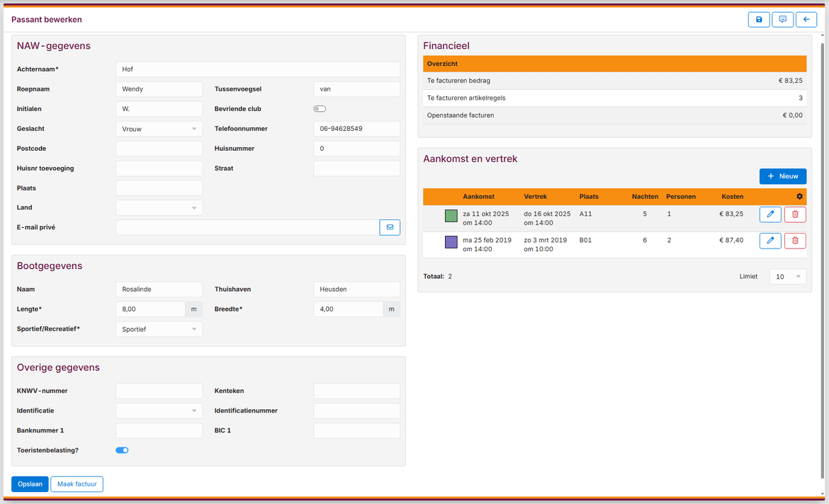Open table settings gear icon
The image size is (829, 504).
click(x=799, y=197)
